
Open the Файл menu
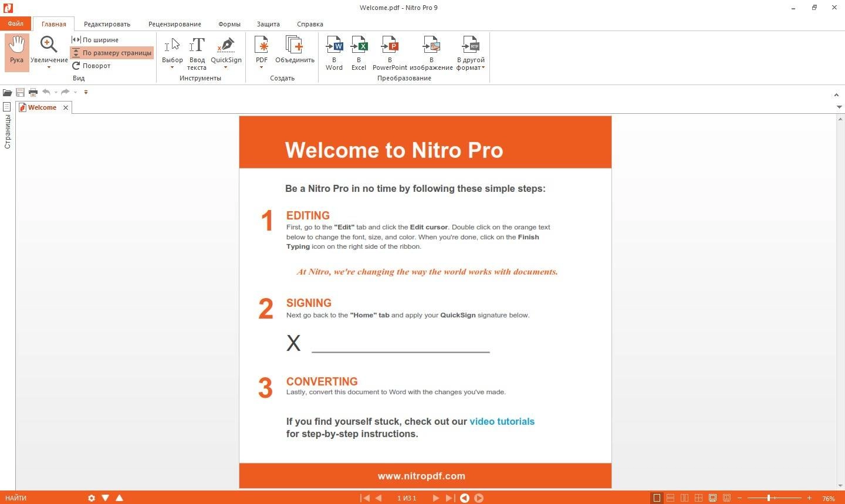[16, 24]
